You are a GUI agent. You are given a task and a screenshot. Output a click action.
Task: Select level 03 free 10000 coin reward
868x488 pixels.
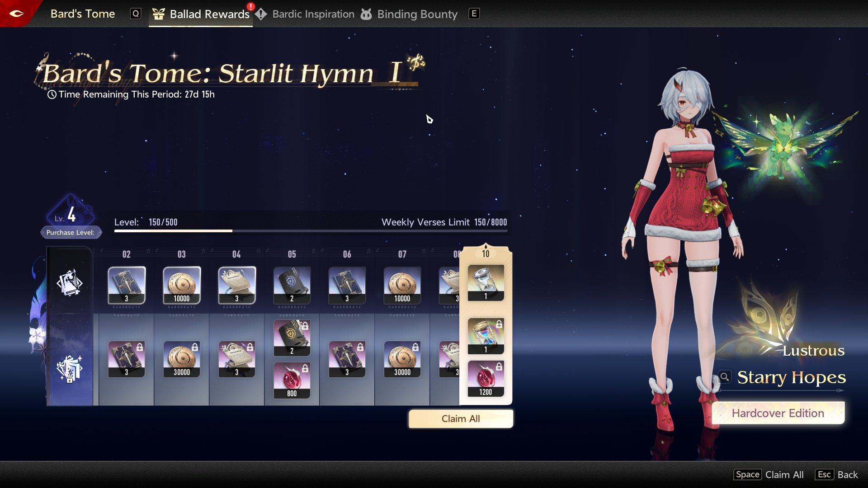tap(182, 285)
